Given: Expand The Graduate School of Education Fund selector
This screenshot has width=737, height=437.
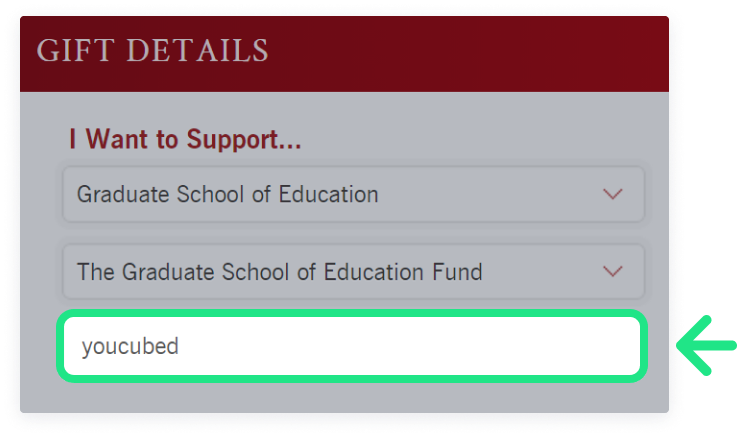Looking at the screenshot, I should click(353, 271).
